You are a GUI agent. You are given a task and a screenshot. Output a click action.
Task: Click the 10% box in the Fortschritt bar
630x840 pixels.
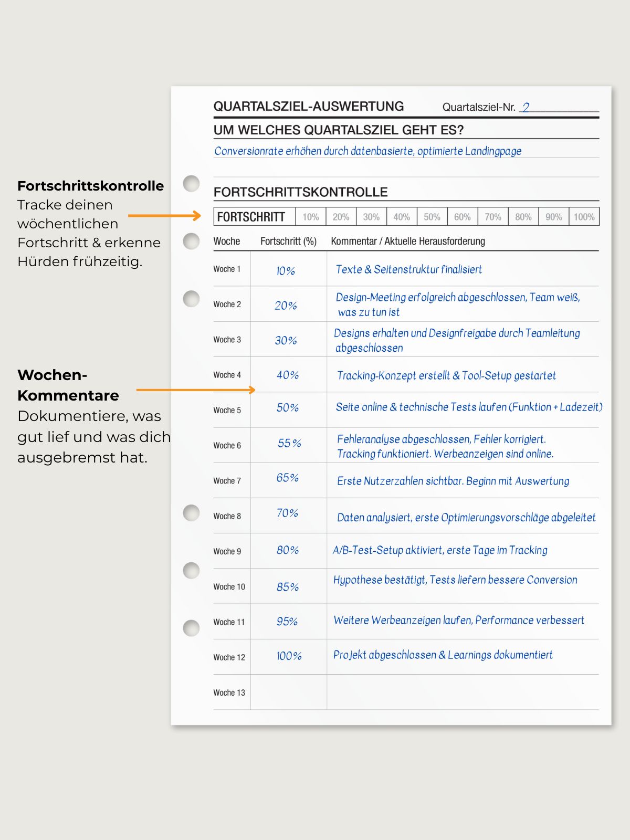click(x=311, y=217)
